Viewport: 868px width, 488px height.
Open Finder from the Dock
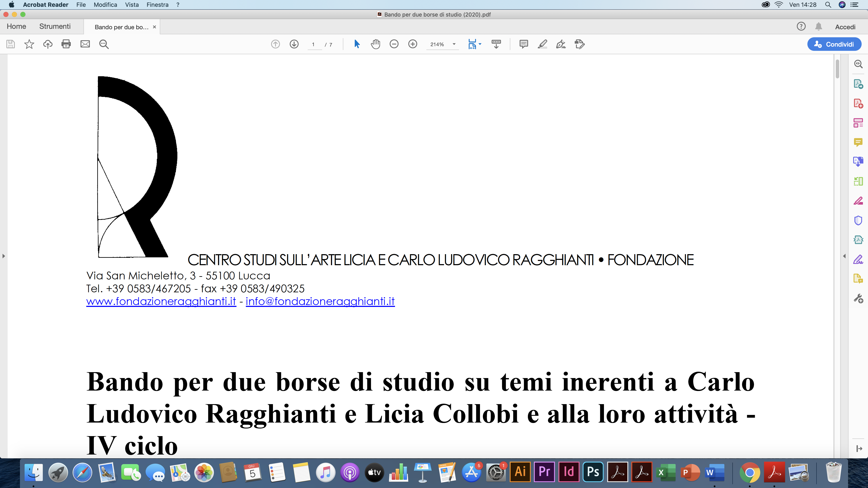pos(34,472)
